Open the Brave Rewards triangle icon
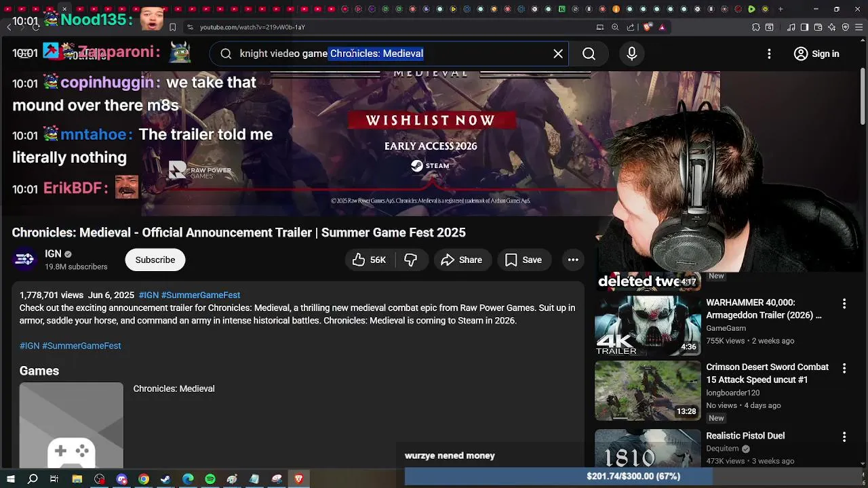 tap(662, 27)
